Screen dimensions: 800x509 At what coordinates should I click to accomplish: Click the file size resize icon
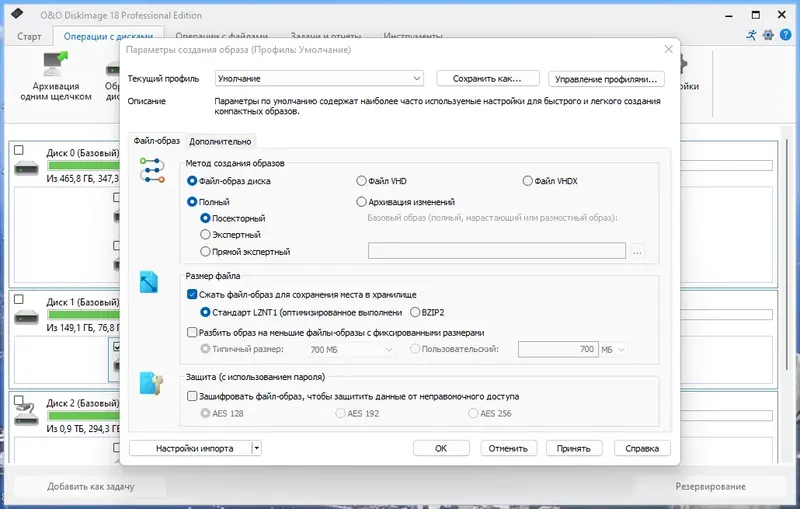tap(149, 282)
